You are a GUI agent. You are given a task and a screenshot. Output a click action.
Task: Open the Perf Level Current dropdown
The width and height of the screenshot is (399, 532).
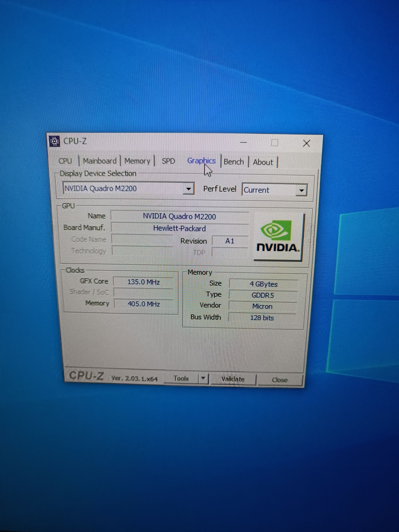[x=301, y=190]
